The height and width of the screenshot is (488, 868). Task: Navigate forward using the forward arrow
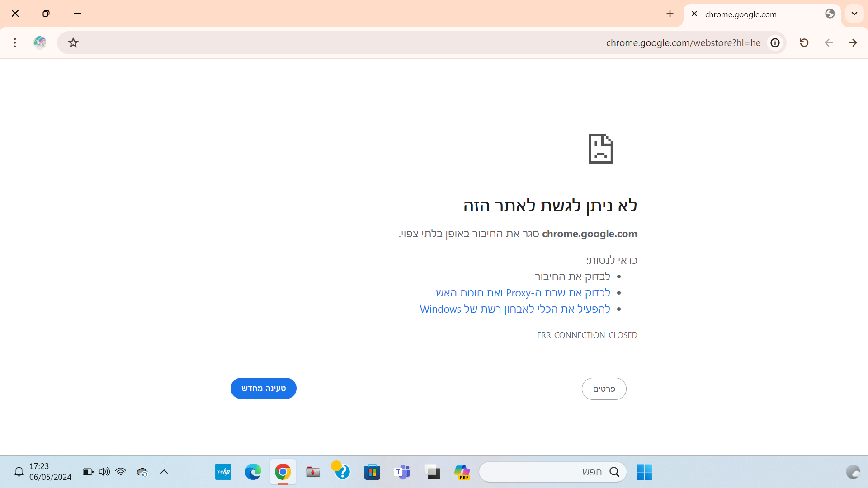[853, 42]
